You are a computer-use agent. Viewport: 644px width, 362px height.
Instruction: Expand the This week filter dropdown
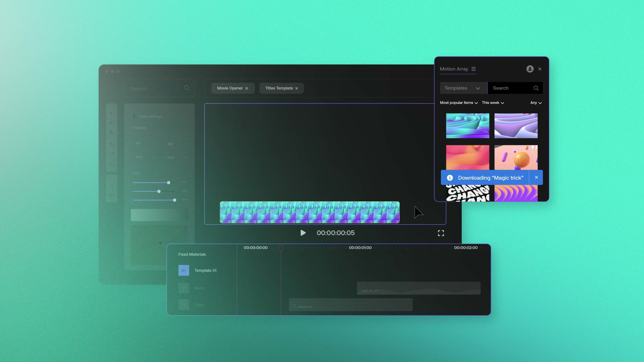492,103
